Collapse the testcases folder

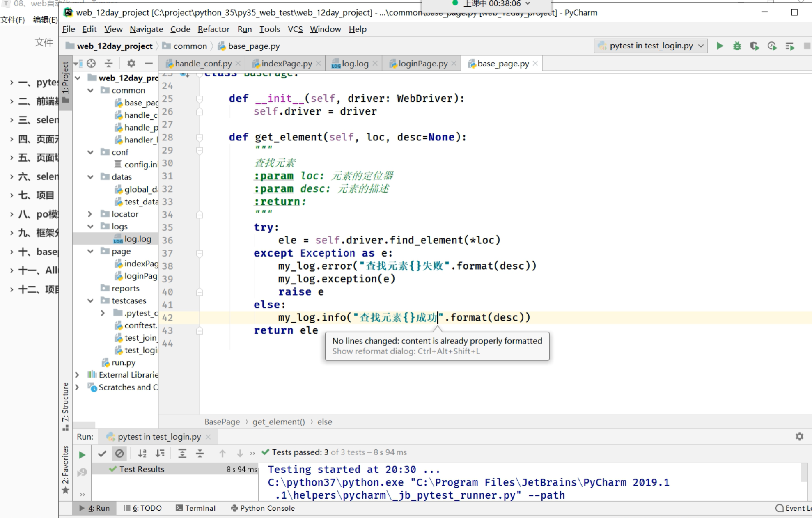pos(90,300)
